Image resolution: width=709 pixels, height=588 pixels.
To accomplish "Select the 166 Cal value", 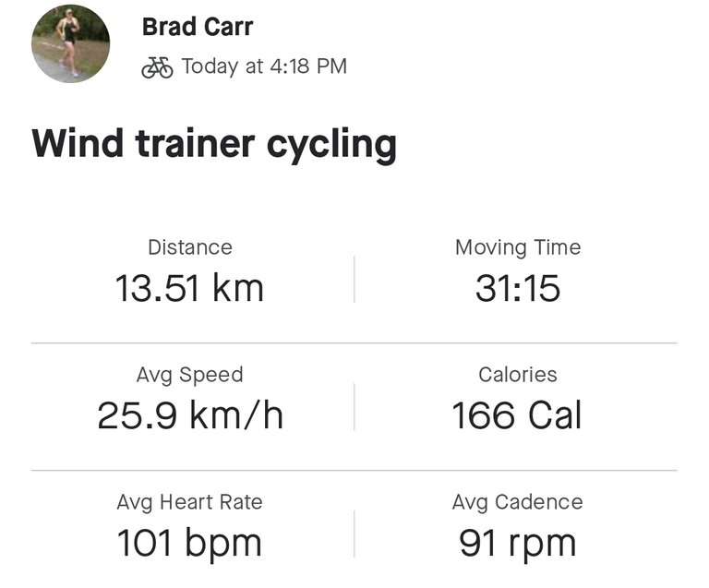I will 518,415.
